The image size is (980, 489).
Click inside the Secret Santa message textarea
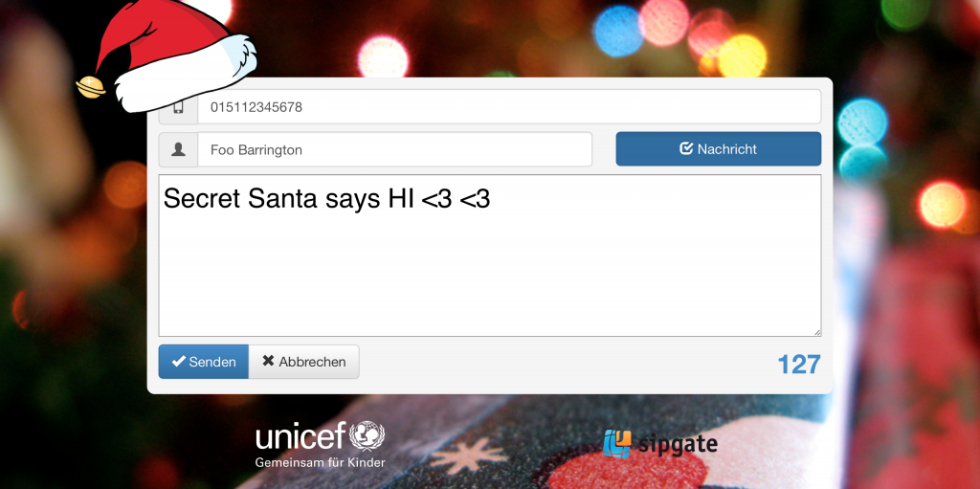pyautogui.click(x=490, y=256)
